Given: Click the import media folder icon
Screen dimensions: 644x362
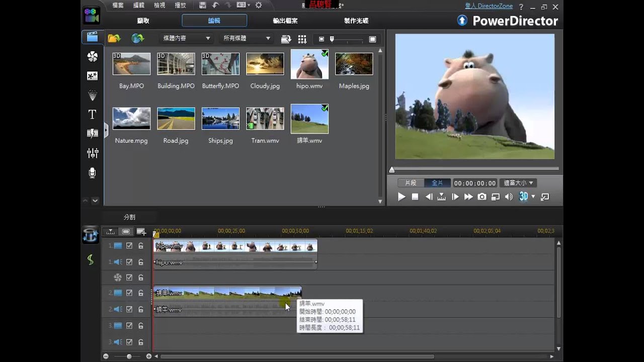Looking at the screenshot, I should point(114,38).
